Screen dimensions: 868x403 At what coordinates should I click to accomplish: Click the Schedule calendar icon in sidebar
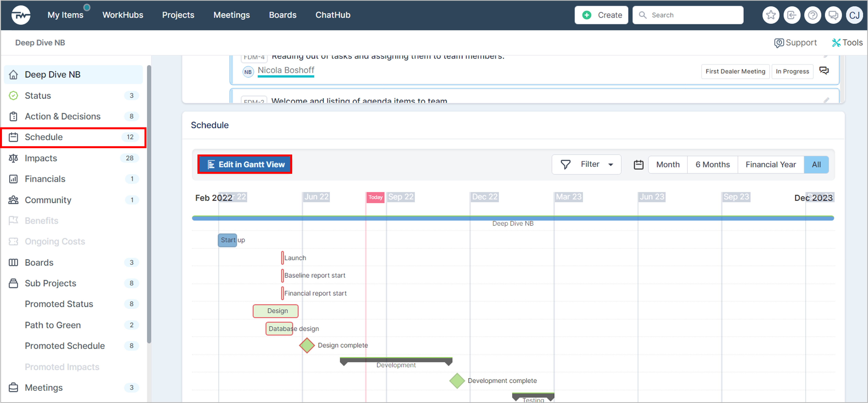[x=13, y=137]
